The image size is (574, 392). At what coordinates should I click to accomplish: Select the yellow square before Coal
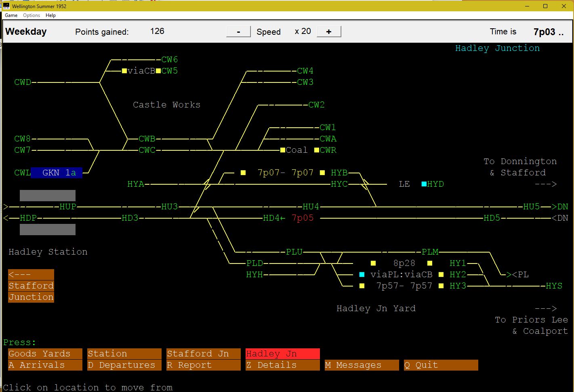pos(283,150)
